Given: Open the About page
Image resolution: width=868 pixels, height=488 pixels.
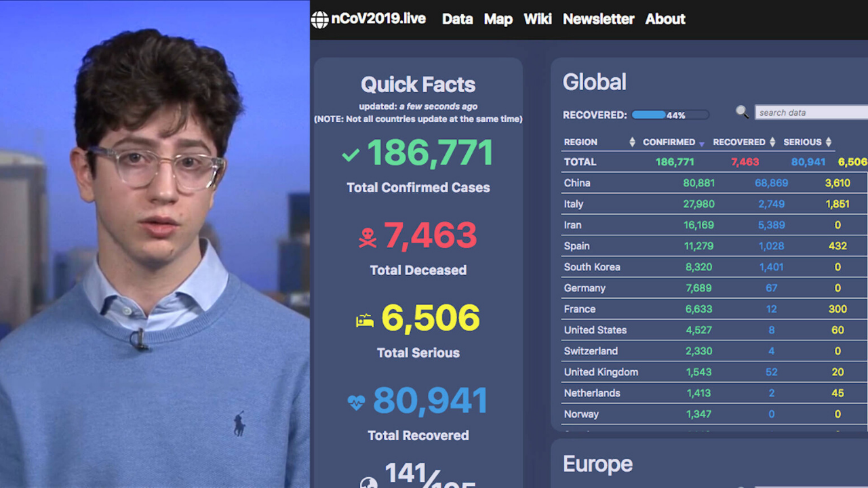Looking at the screenshot, I should click(665, 19).
